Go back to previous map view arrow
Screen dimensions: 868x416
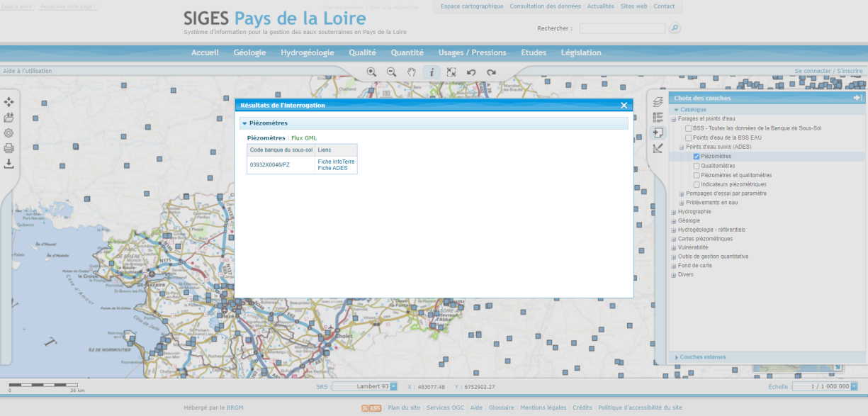click(x=471, y=72)
